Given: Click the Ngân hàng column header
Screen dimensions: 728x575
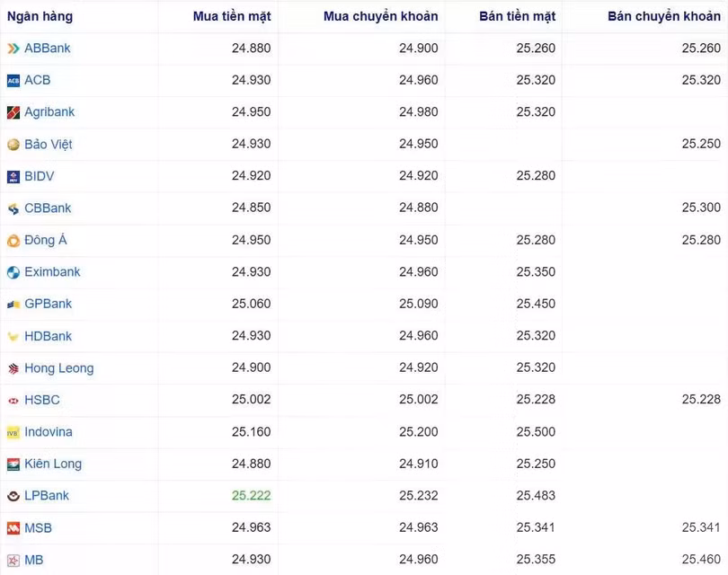Looking at the screenshot, I should 40,16.
